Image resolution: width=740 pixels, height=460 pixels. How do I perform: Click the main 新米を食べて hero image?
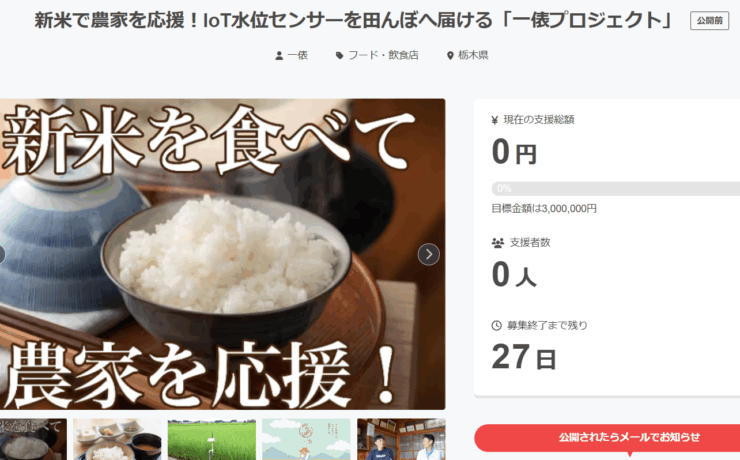click(x=222, y=254)
